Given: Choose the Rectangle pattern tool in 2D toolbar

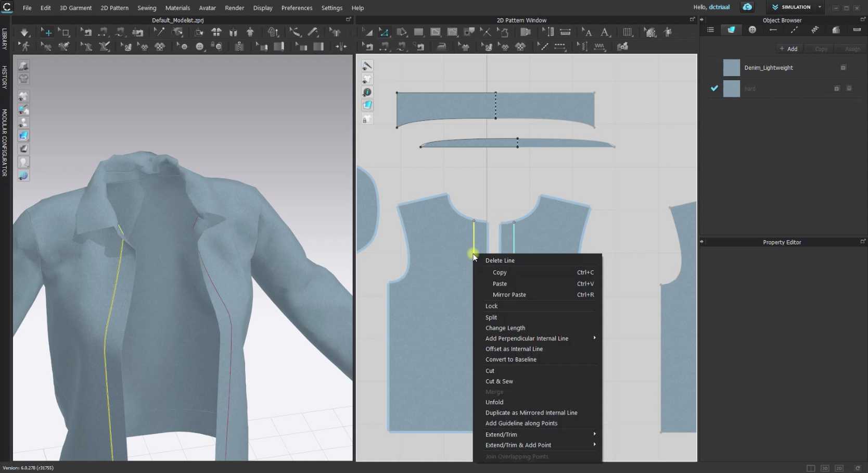Looking at the screenshot, I should coord(418,32).
